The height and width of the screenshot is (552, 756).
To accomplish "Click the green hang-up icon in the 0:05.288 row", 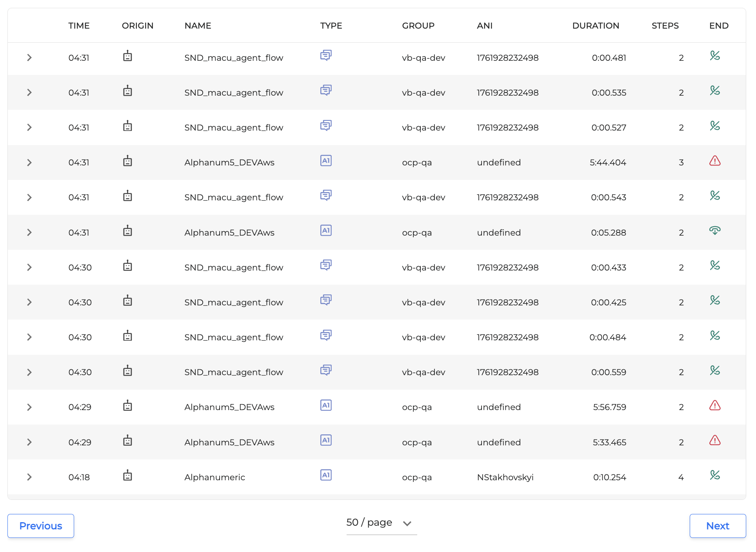I will tap(714, 231).
